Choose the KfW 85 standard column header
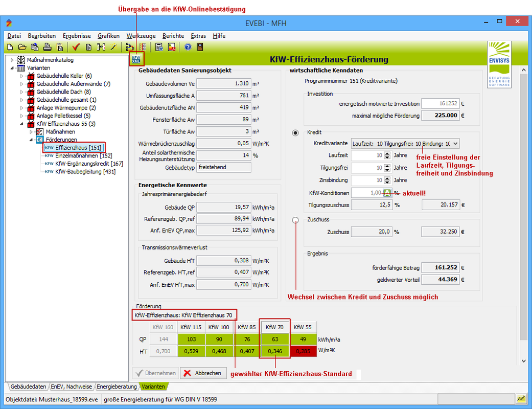 click(x=247, y=327)
